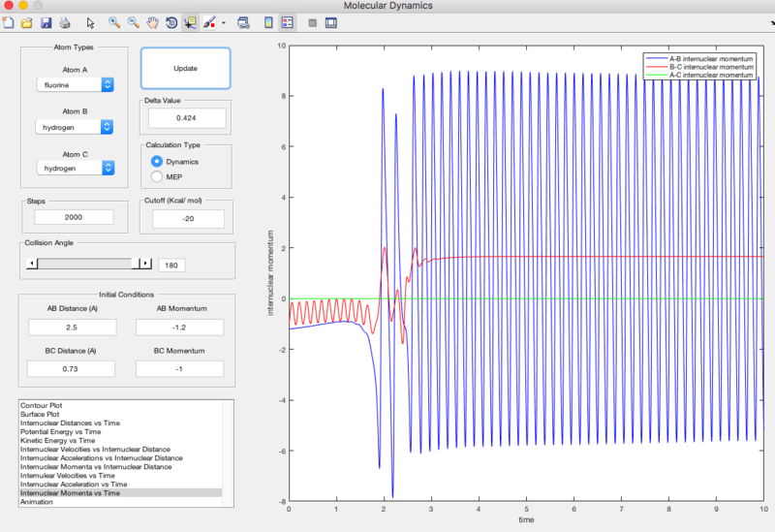Screen dimensions: 775x532
Task: Enable the Rotate 3D tool
Action: point(170,22)
